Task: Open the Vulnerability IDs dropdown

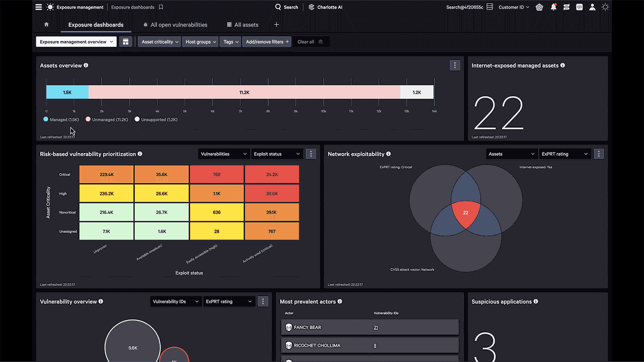Action: tap(175, 302)
